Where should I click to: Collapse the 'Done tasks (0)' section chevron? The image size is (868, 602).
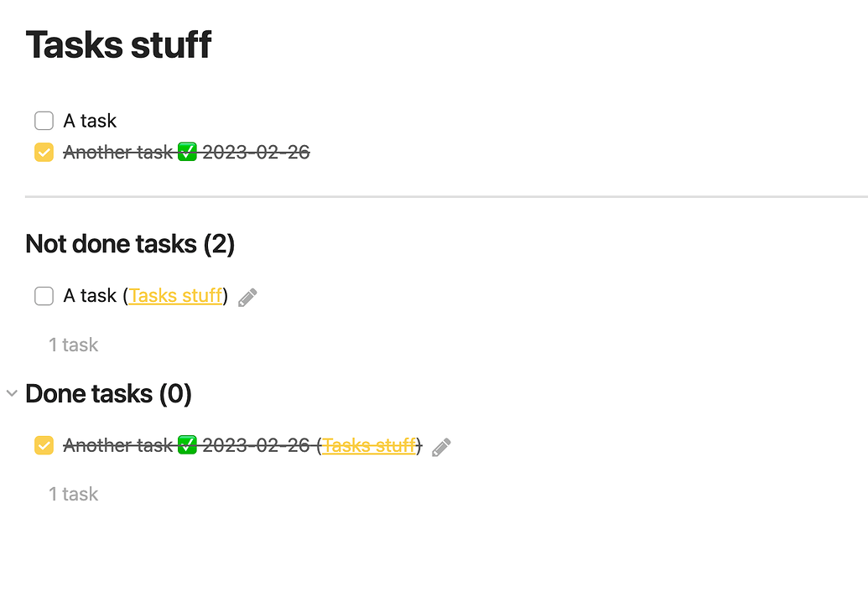coord(12,393)
